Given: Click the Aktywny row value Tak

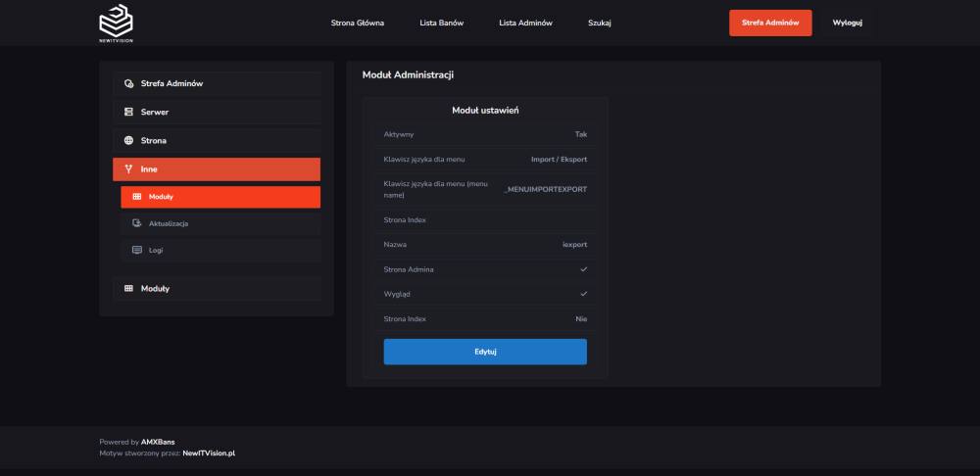Looking at the screenshot, I should (581, 134).
